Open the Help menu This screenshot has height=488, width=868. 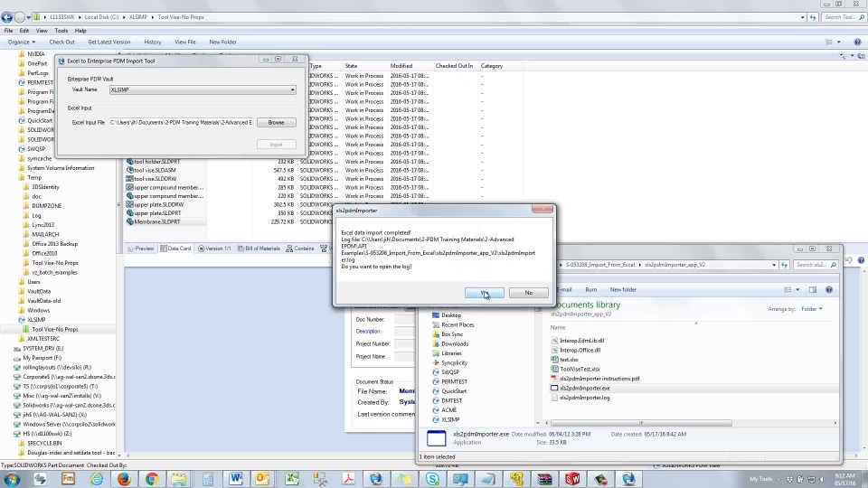click(x=80, y=31)
